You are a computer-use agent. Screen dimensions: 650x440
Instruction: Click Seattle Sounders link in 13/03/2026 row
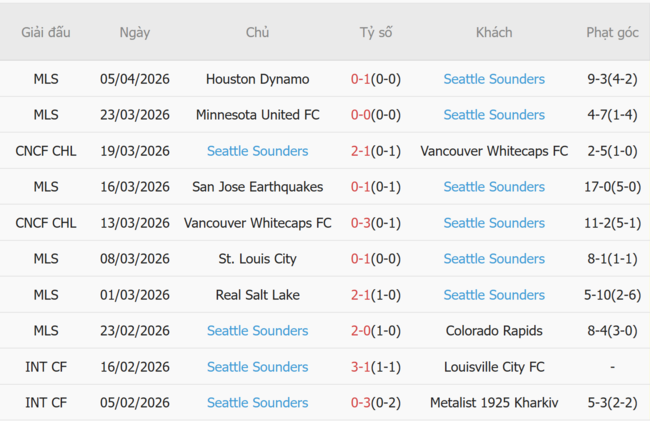pyautogui.click(x=494, y=223)
